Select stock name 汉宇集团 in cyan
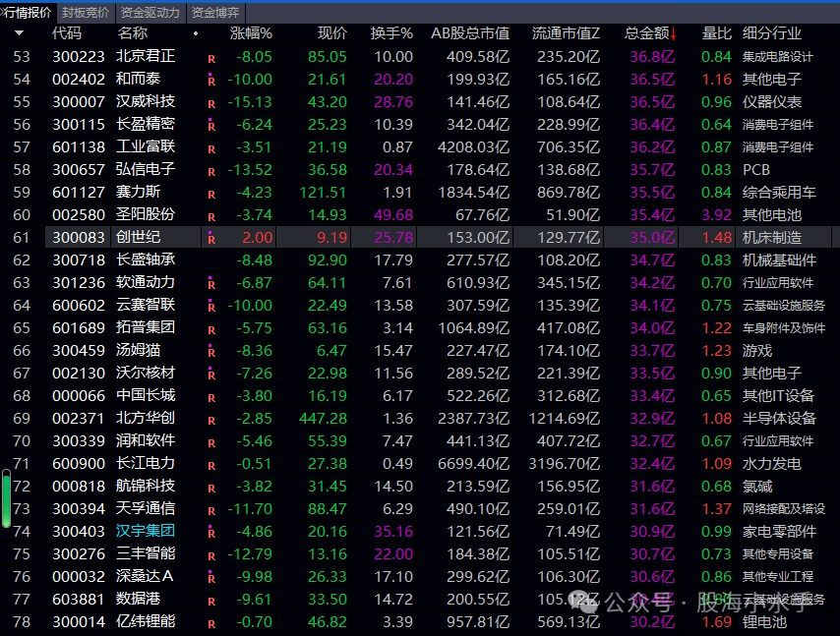Image resolution: width=840 pixels, height=636 pixels. tap(146, 531)
